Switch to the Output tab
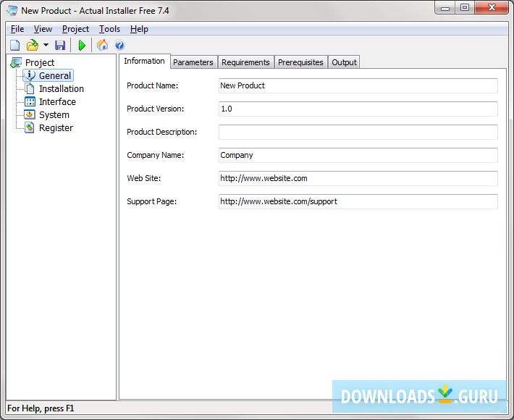 (x=344, y=62)
